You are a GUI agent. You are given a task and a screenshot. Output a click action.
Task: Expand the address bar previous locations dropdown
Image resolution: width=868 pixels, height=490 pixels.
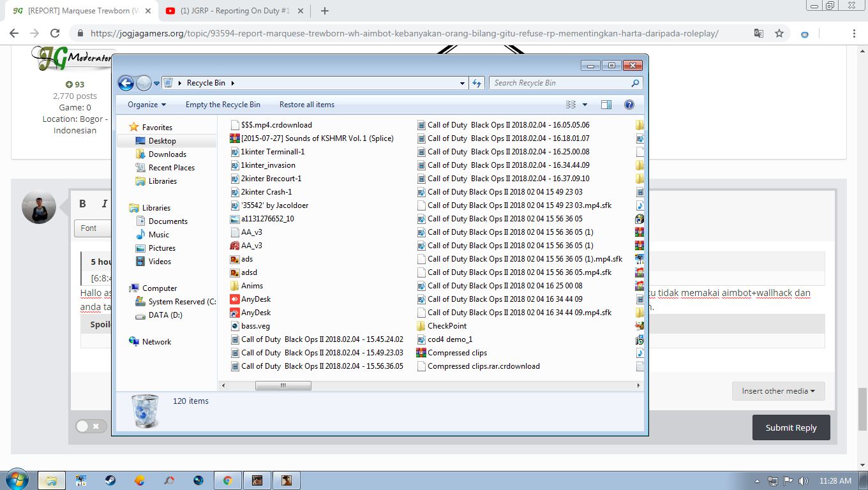click(463, 83)
